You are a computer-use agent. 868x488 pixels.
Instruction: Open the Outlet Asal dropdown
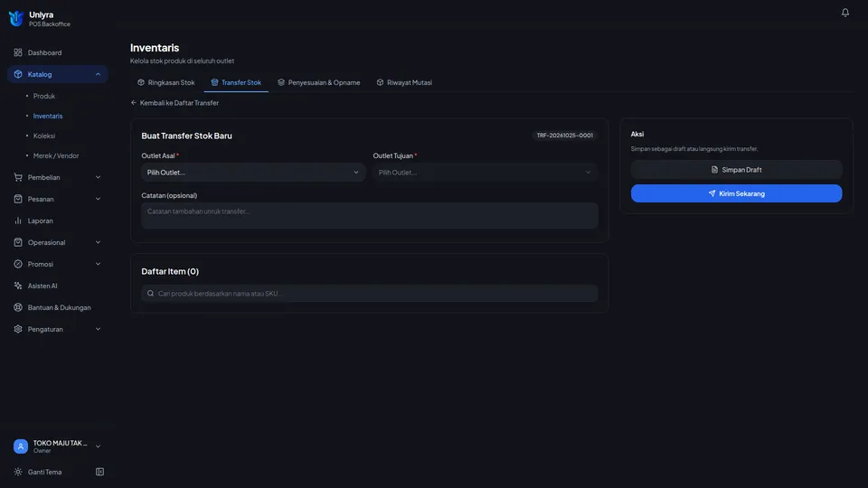click(253, 172)
